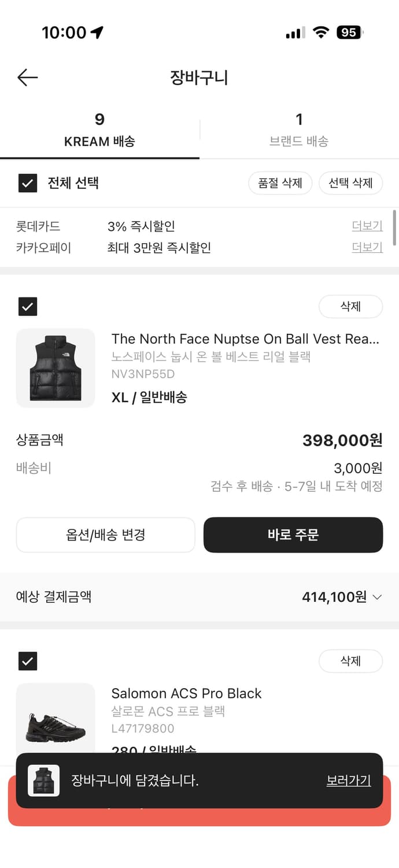Image resolution: width=399 pixels, height=868 pixels.
Task: Uncheck the 전체 선택 select-all checkbox
Action: pyautogui.click(x=27, y=183)
